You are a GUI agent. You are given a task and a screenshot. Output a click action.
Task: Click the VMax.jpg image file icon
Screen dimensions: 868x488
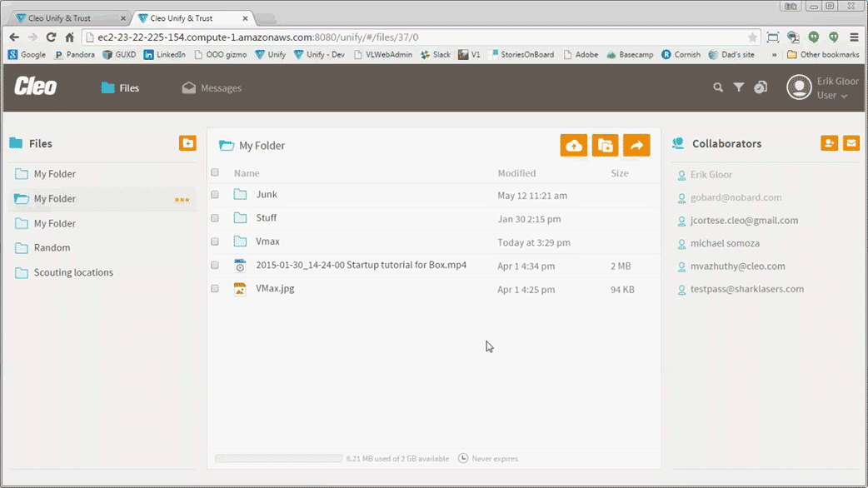pyautogui.click(x=240, y=289)
